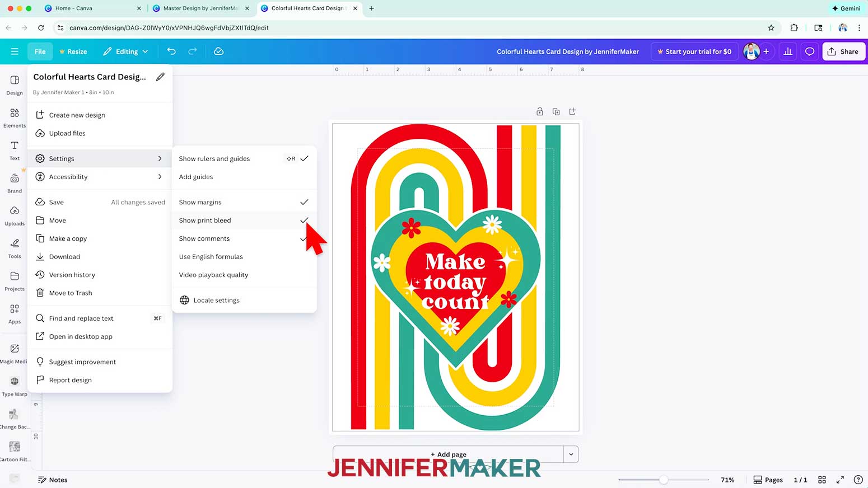Open the Text sidebar panel
868x488 pixels.
(x=15, y=150)
